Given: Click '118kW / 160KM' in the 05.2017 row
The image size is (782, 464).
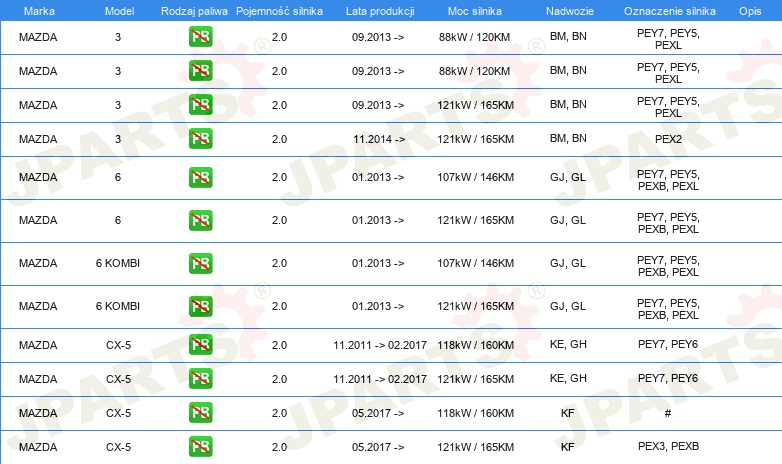Looking at the screenshot, I should tap(476, 413).
